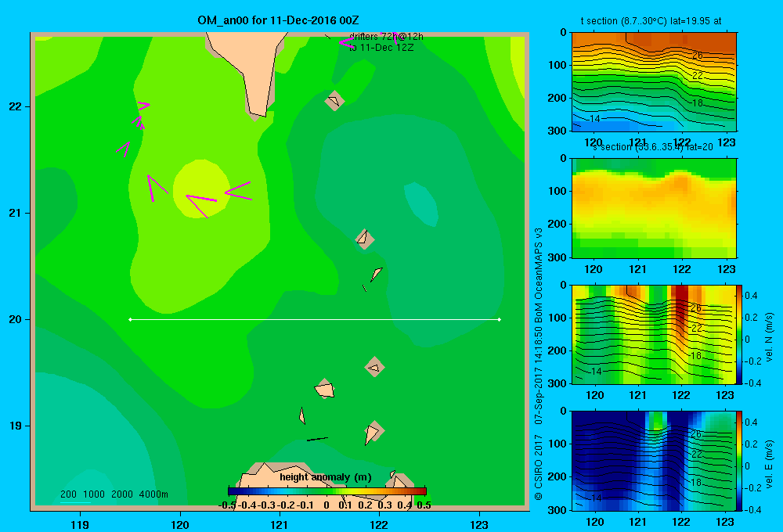Click latitude label "20" on main map
This screenshot has width=783, height=532.
click(x=16, y=319)
